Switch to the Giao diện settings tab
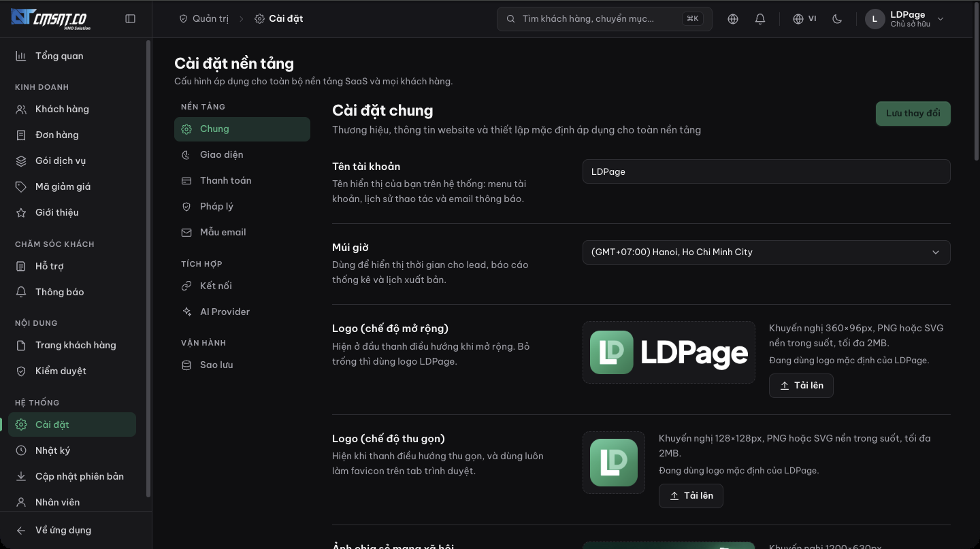Screen dimensions: 980x549 (242, 155)
